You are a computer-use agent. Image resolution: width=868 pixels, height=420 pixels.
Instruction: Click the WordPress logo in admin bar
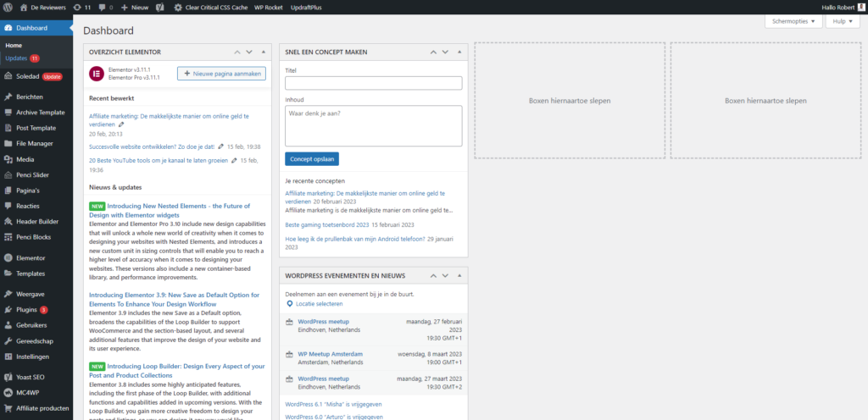pos(8,7)
